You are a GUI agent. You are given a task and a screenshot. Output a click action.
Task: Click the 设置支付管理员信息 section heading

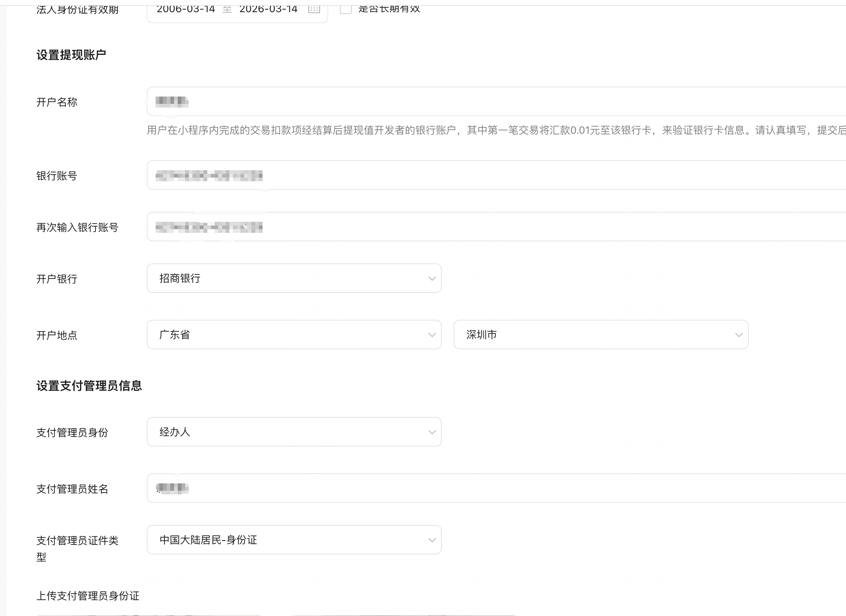89,386
